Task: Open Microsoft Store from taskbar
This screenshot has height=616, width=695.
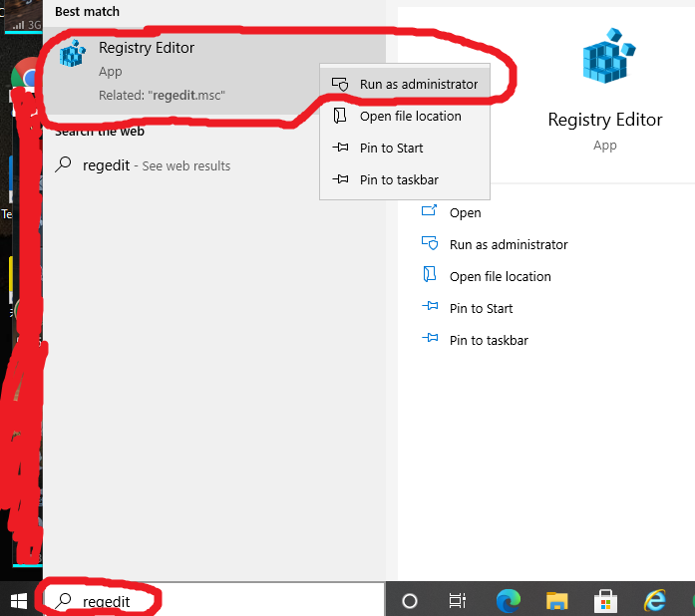Action: click(x=605, y=601)
